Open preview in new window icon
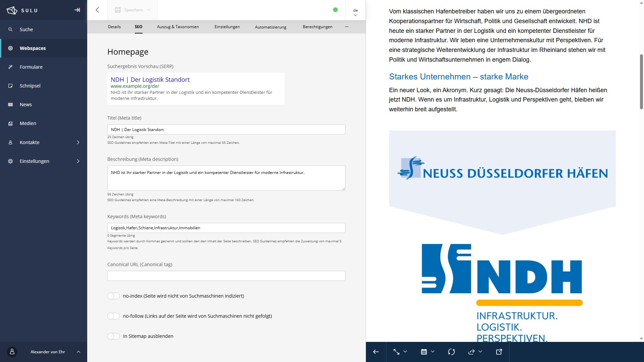 click(x=499, y=352)
